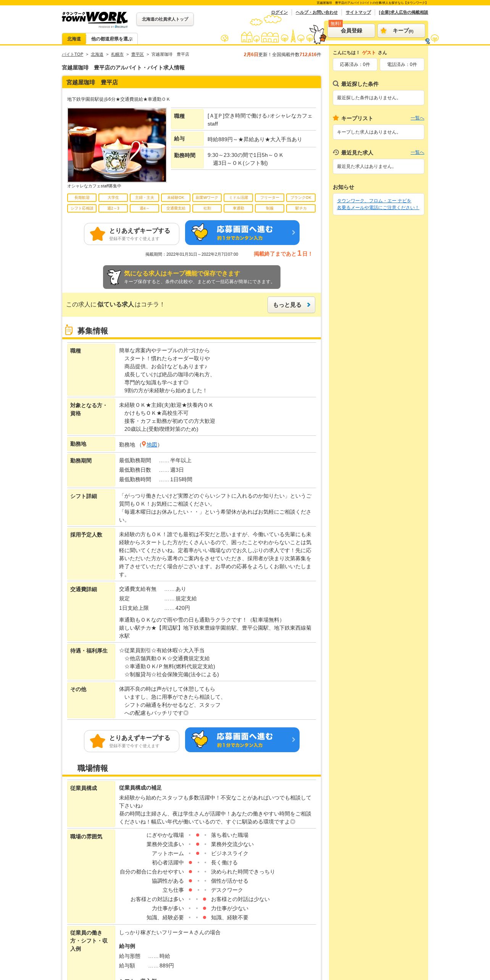Click the 長期歓迎 tag
490x980 pixels.
82,198
